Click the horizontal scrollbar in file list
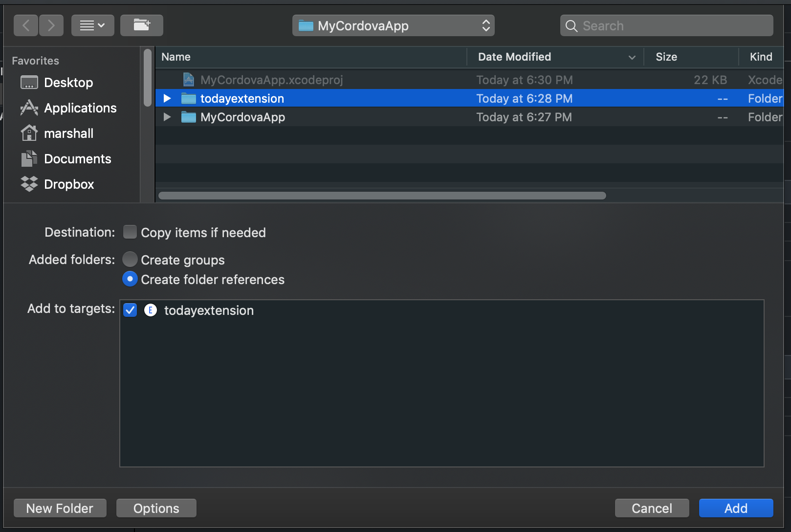 click(382, 196)
